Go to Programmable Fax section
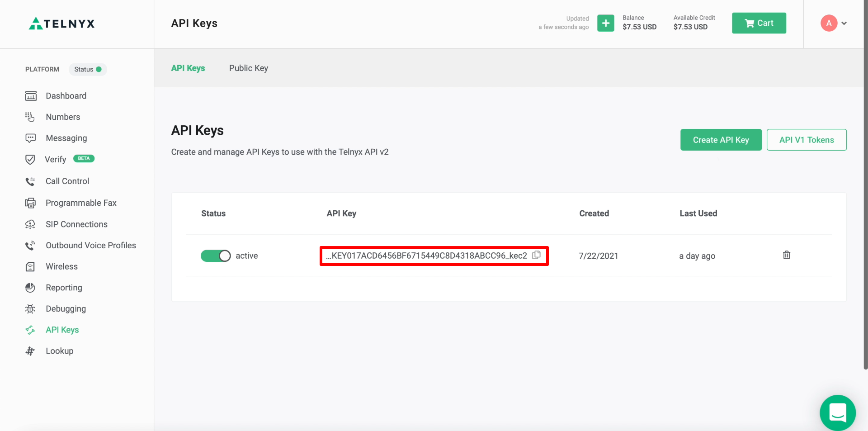 pyautogui.click(x=81, y=203)
